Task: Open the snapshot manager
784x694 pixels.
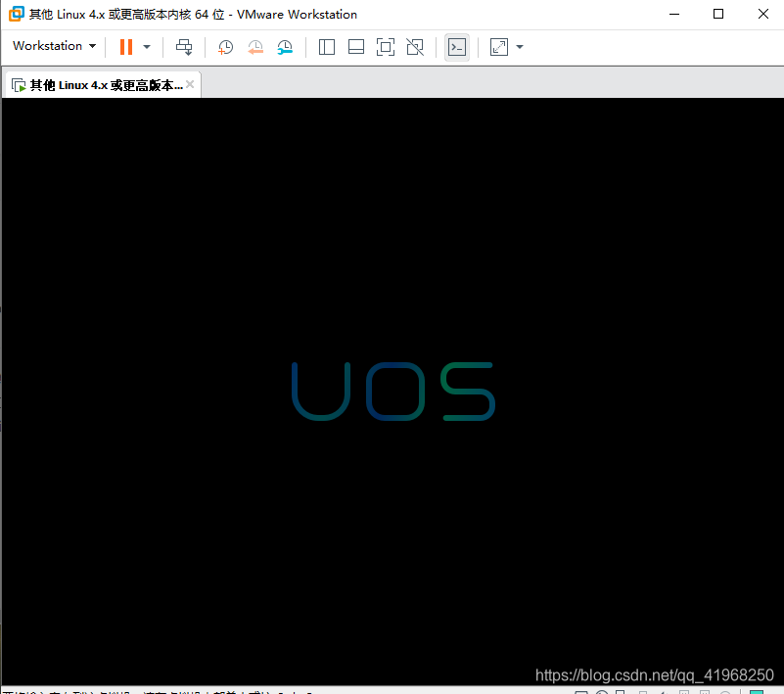Action: pos(285,48)
